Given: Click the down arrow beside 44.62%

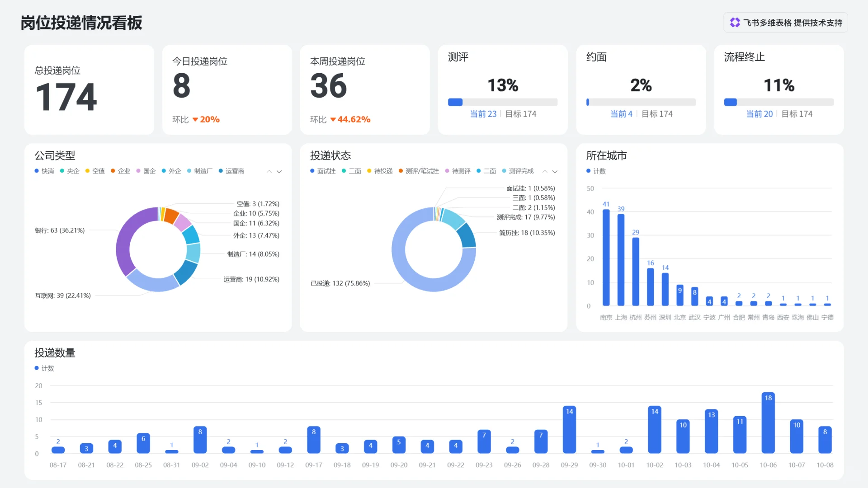Looking at the screenshot, I should [x=333, y=120].
